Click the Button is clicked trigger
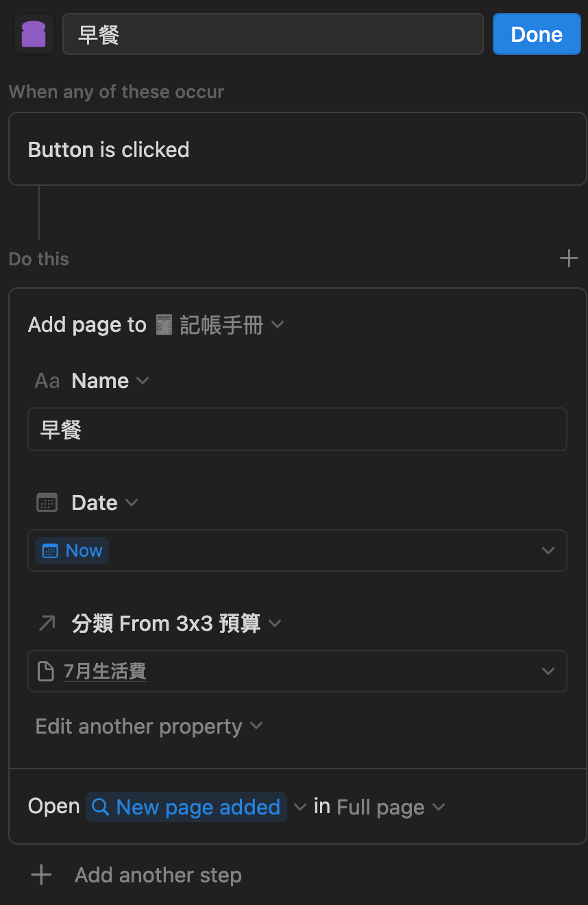588x905 pixels. point(297,149)
